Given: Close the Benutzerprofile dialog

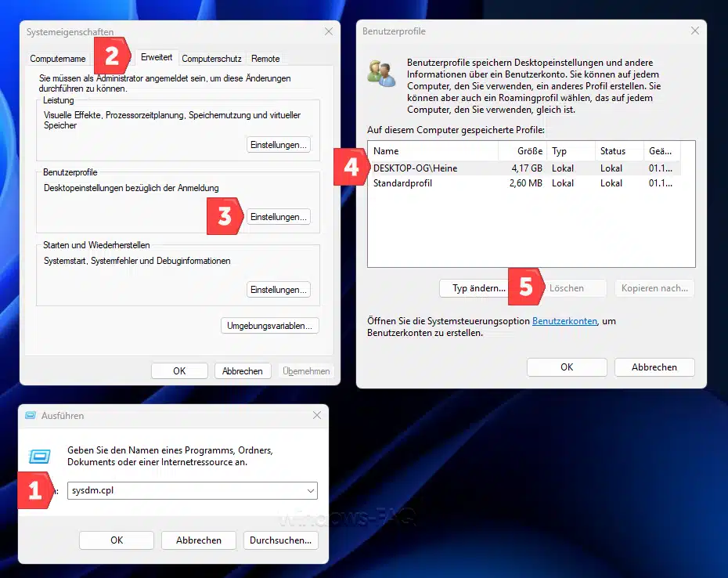Looking at the screenshot, I should (694, 31).
